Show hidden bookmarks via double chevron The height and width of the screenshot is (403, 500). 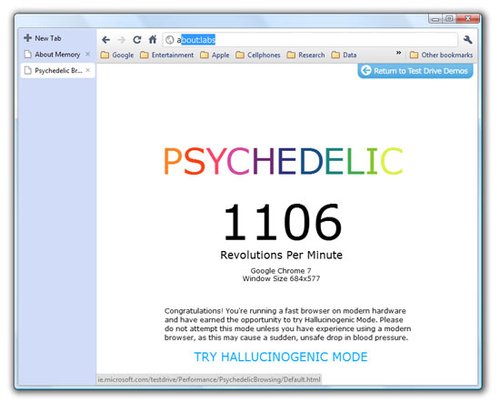pyautogui.click(x=398, y=53)
